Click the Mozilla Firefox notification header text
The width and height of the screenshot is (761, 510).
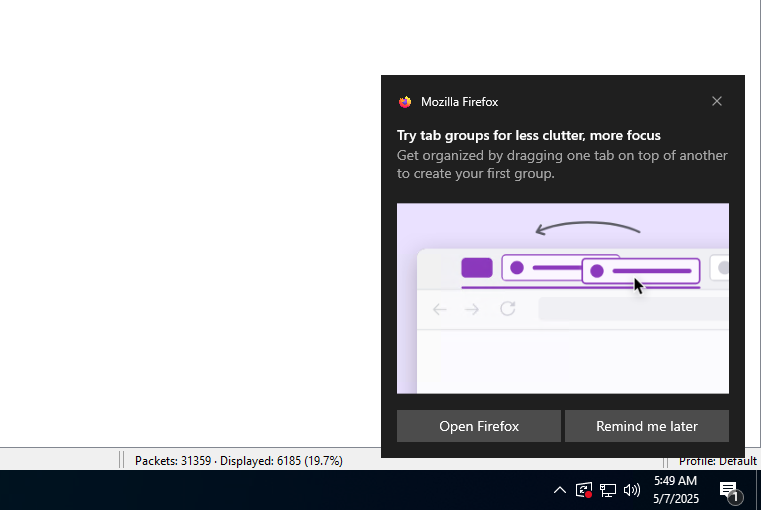[x=459, y=102]
